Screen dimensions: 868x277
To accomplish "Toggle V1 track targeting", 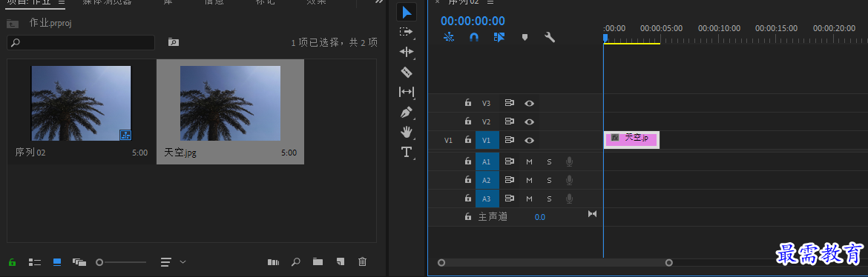I will point(487,141).
